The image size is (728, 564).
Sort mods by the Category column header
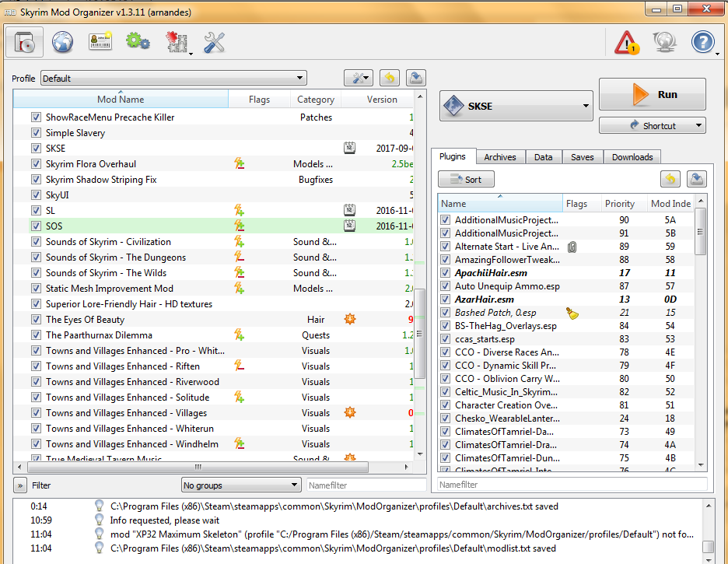tap(316, 100)
